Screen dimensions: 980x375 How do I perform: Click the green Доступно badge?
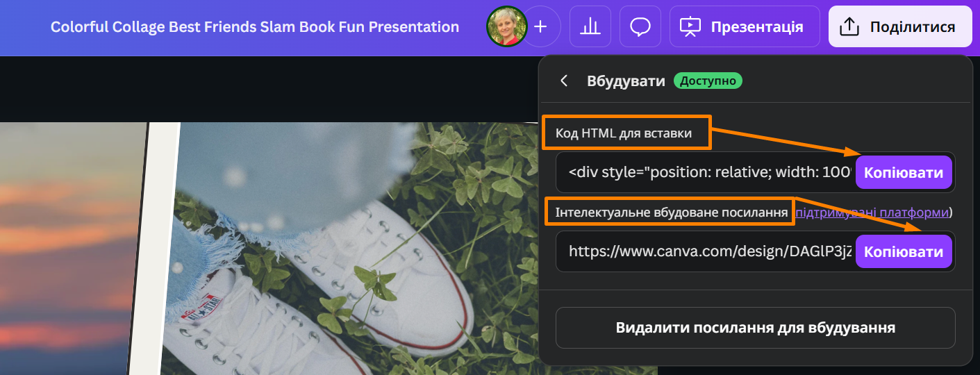tap(707, 81)
